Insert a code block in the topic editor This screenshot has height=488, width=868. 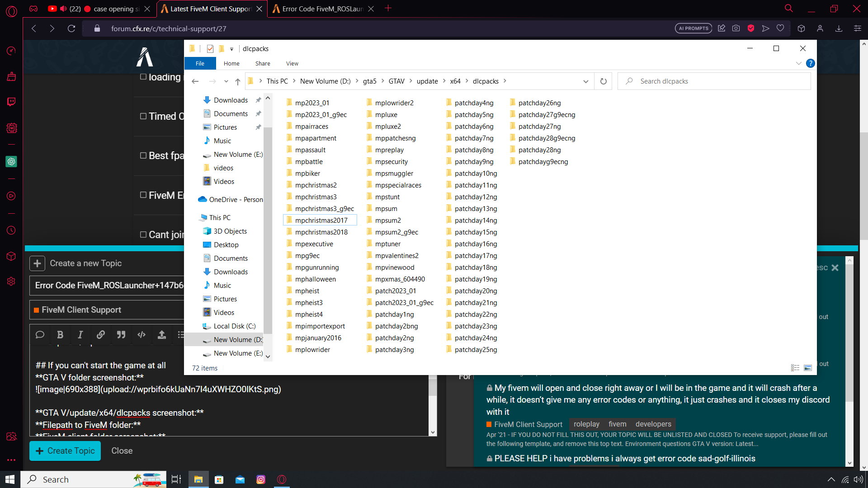[141, 335]
